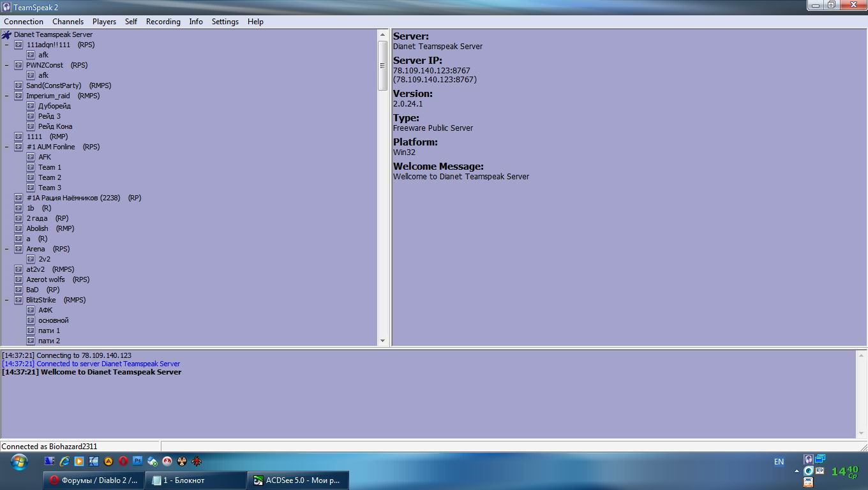Switch to the ACDSee 5.0 taskbar button
The image size is (868, 490).
point(298,480)
